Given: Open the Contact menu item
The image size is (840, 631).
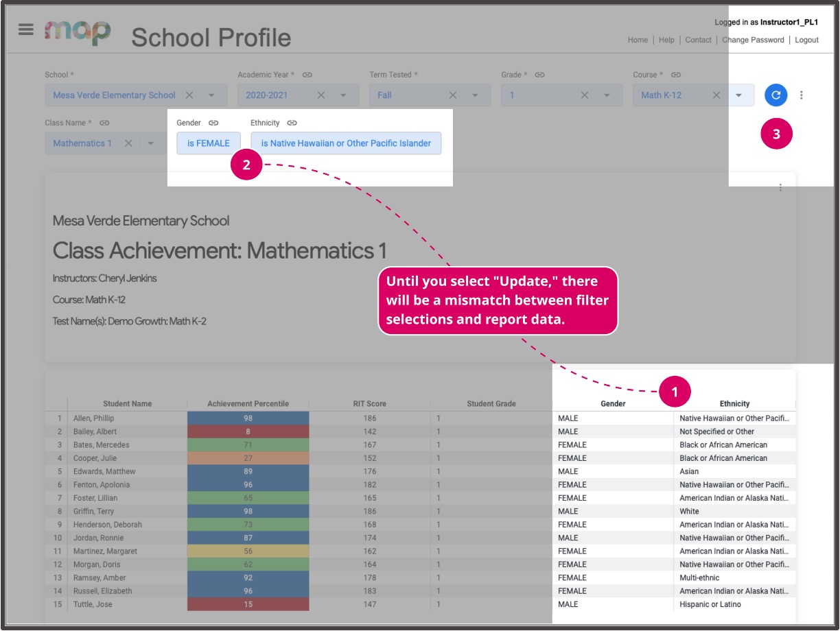Looking at the screenshot, I should coord(698,40).
